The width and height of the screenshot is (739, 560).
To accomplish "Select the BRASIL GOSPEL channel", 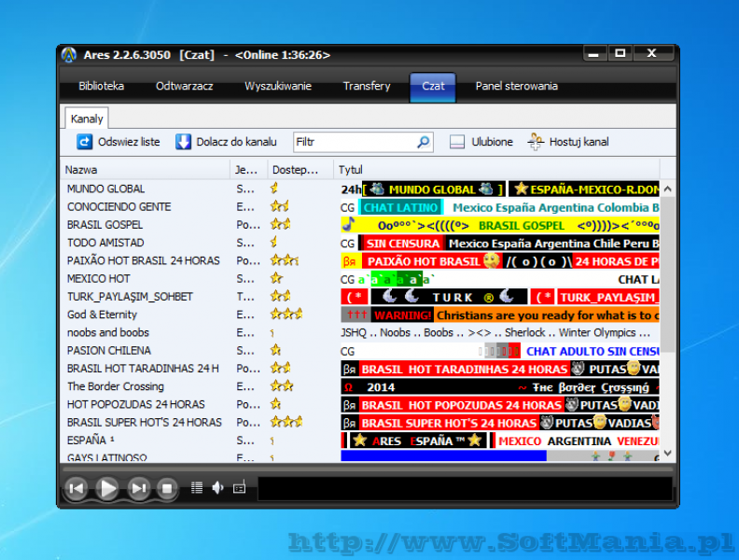I will click(x=105, y=224).
